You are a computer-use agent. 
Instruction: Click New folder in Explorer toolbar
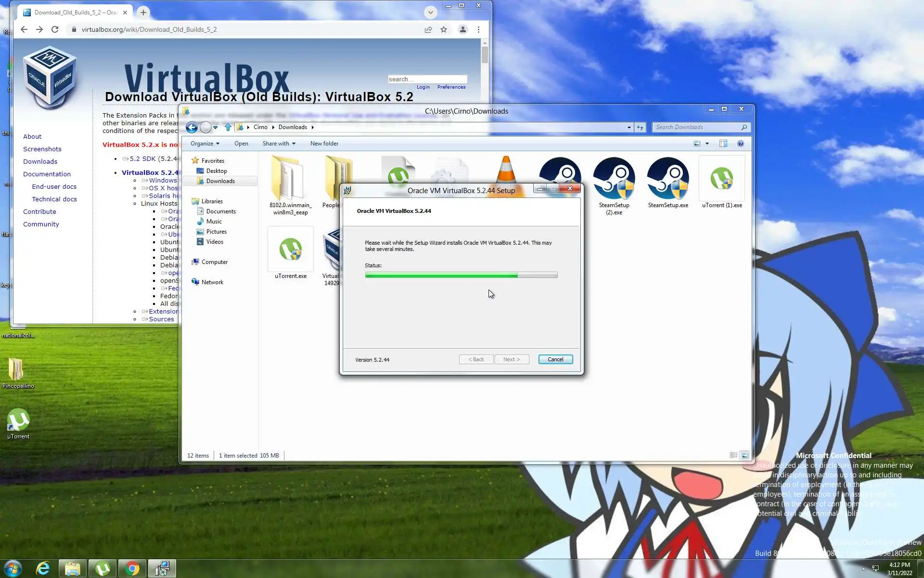point(324,144)
